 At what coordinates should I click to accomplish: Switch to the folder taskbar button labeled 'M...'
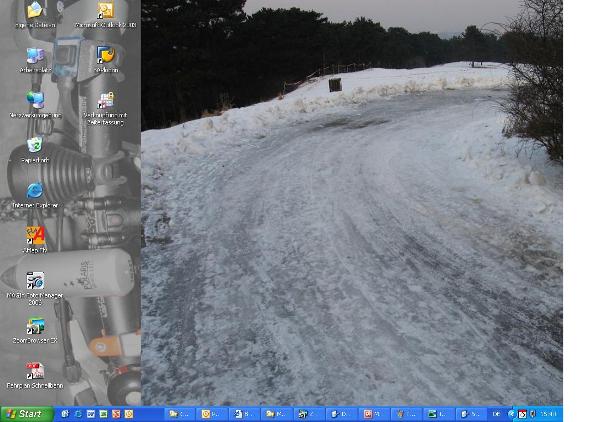click(278, 414)
